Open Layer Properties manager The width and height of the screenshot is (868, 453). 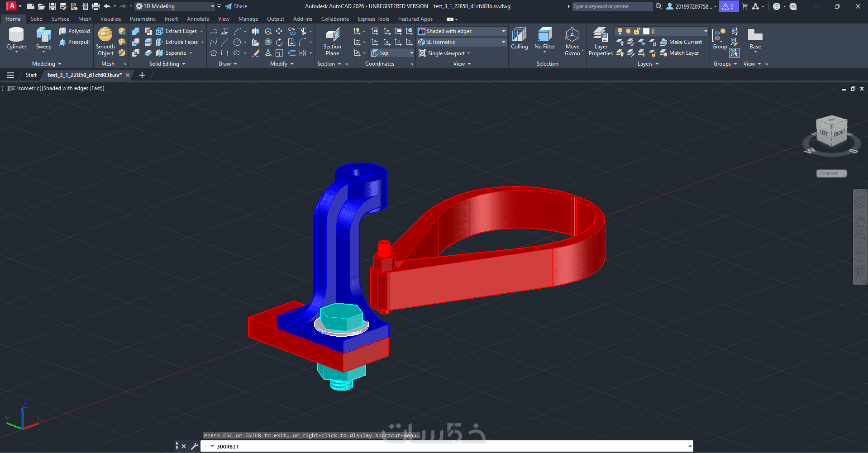click(601, 42)
